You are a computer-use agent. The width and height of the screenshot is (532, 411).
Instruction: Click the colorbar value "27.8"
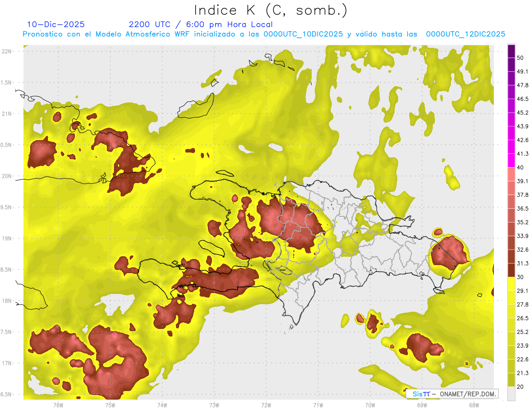click(x=523, y=305)
